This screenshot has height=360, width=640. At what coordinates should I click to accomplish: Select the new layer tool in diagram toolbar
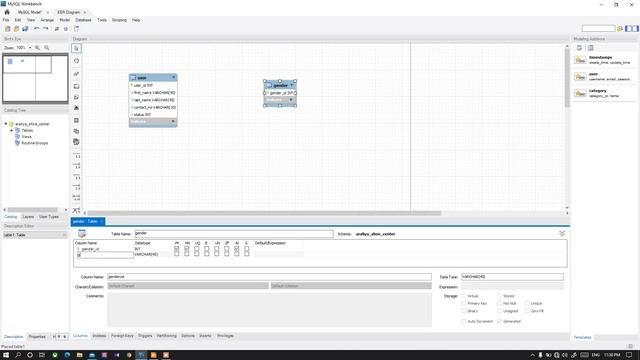point(76,87)
